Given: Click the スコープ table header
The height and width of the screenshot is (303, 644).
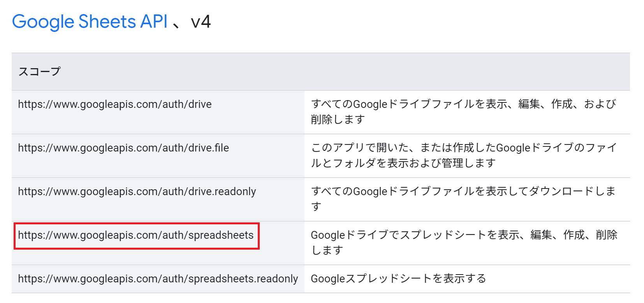Looking at the screenshot, I should 39,72.
